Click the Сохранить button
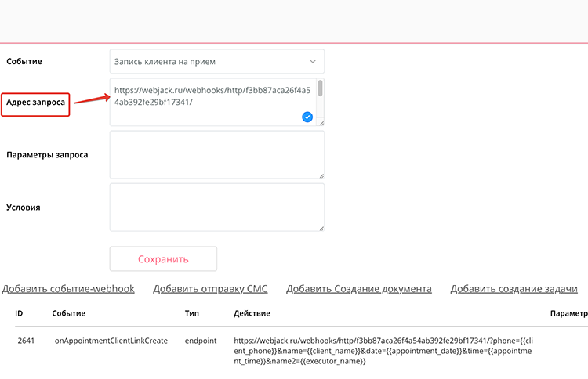This screenshot has width=588, height=379. point(163,258)
